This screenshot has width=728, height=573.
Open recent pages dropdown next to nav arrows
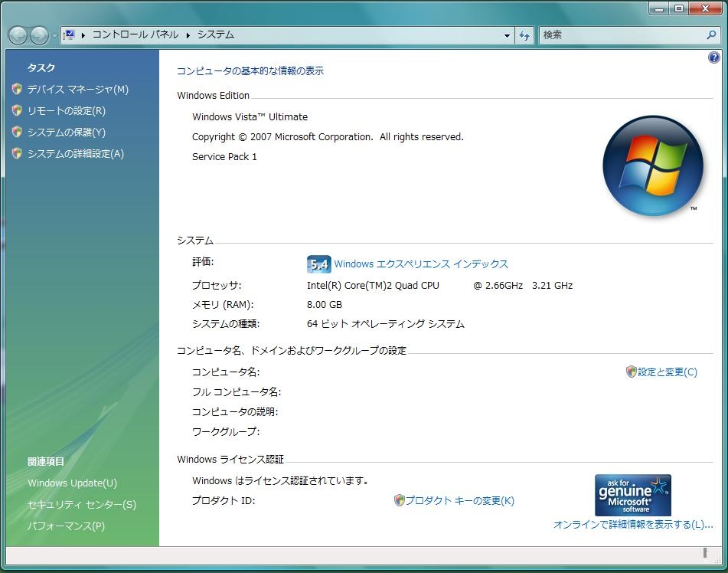tap(54, 36)
